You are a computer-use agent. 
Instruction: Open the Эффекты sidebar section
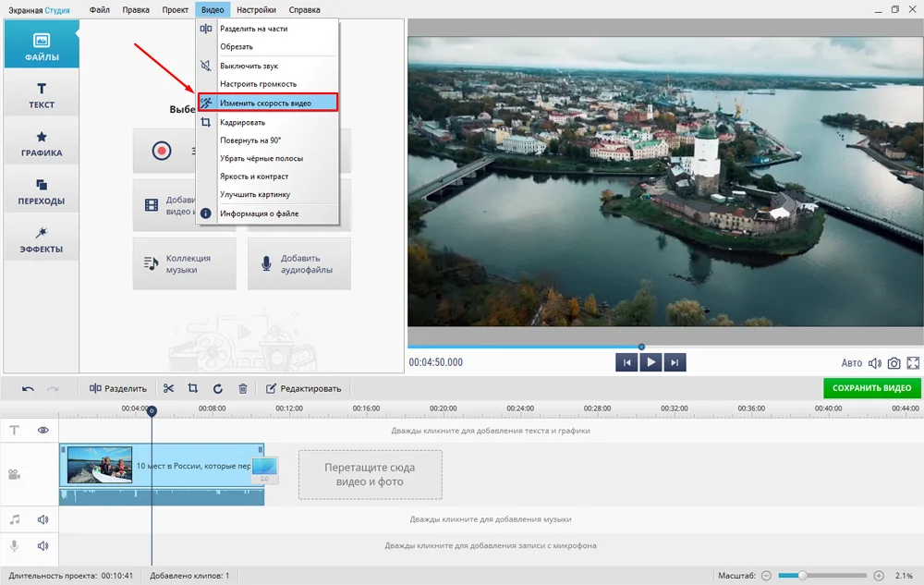[x=42, y=239]
